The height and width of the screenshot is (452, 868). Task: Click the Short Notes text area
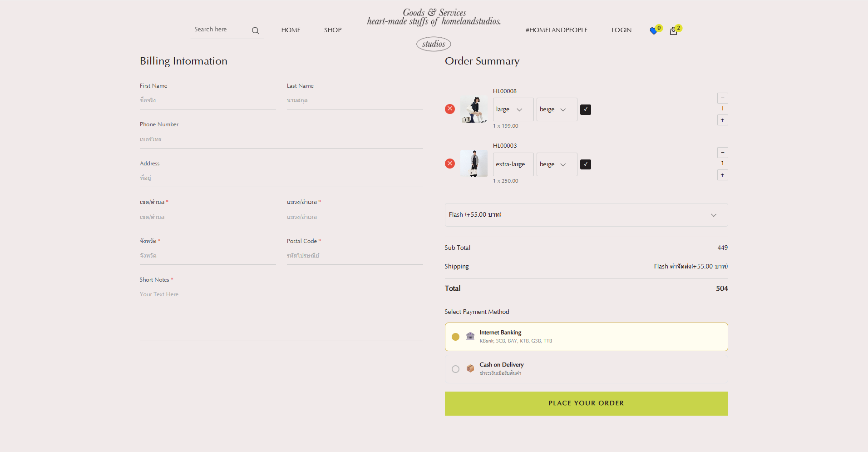pos(281,313)
